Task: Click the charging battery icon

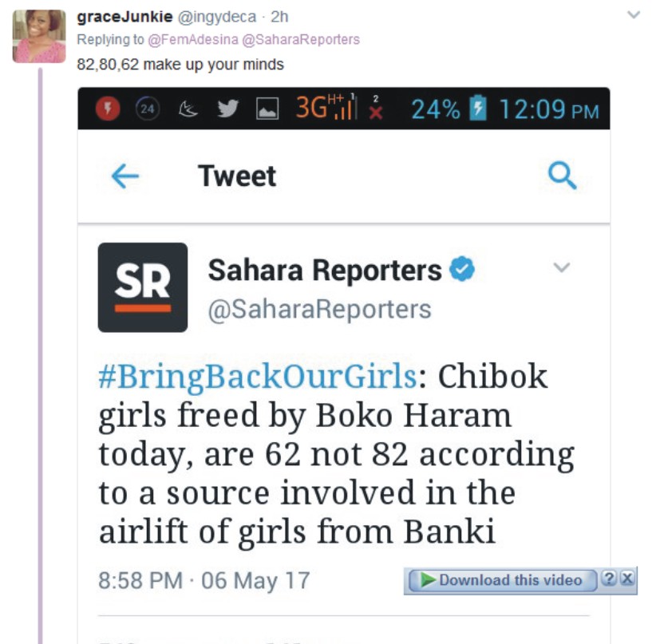Action: tap(477, 109)
